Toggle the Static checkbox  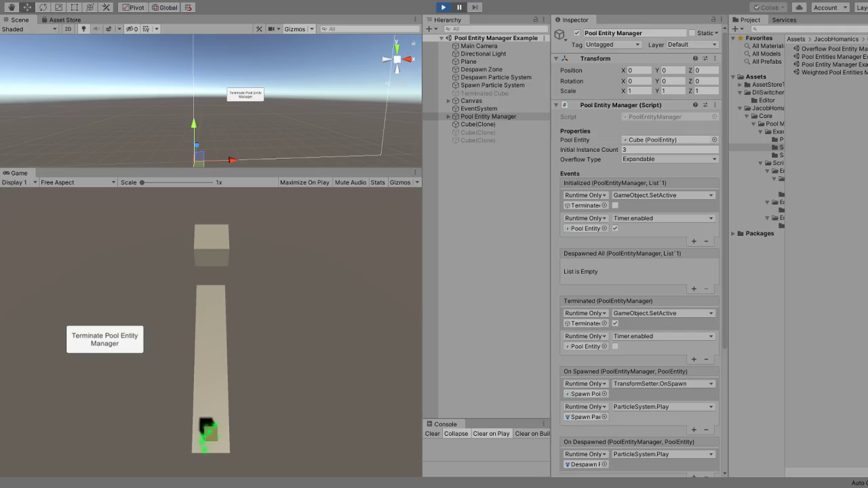point(692,33)
